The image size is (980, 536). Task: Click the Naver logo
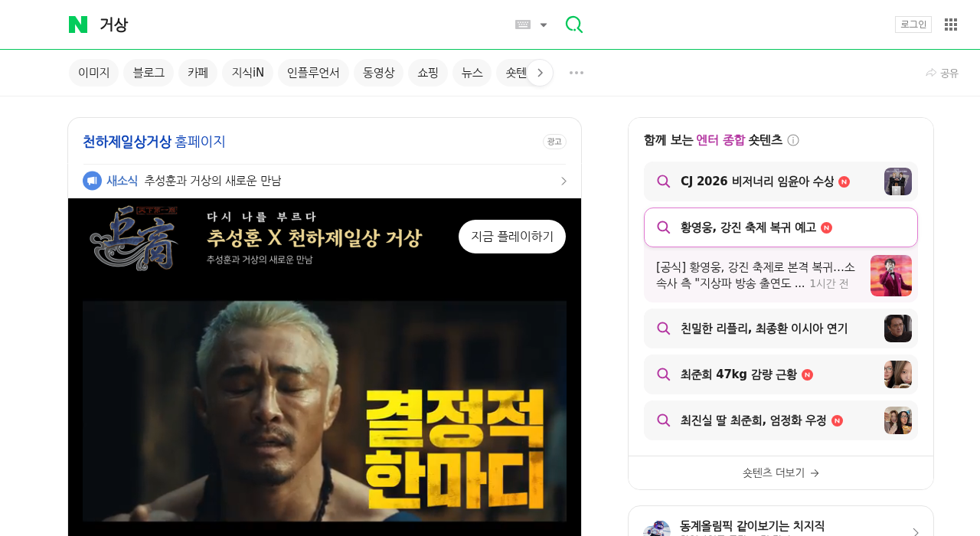(79, 25)
